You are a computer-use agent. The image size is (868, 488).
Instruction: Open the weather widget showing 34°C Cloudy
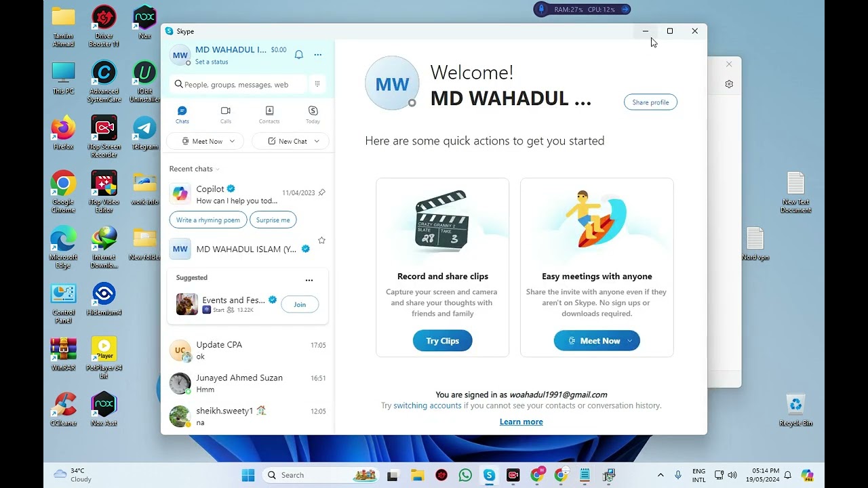tap(72, 475)
